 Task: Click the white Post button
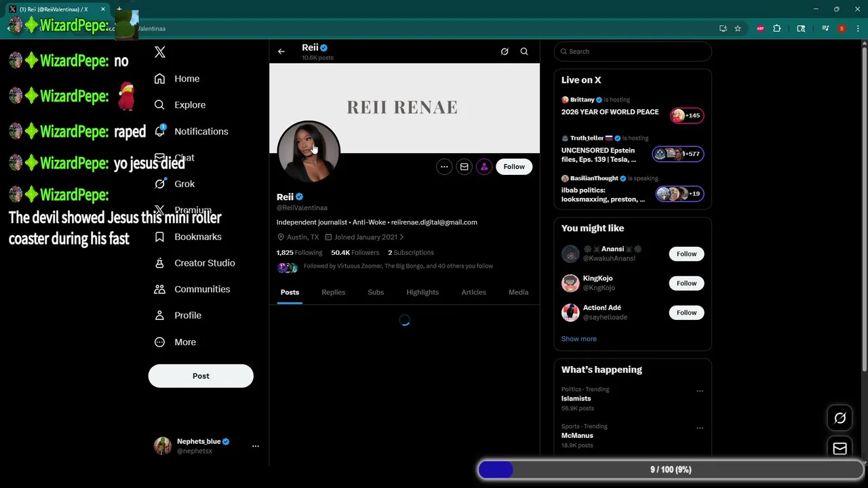(201, 376)
